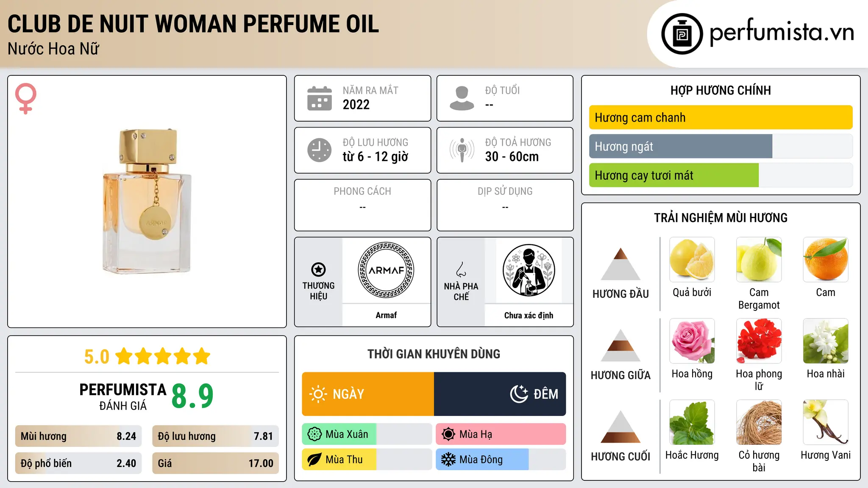Image resolution: width=868 pixels, height=488 pixels.
Task: Click the sillage icon beside Độ toả hương
Action: pos(462,150)
